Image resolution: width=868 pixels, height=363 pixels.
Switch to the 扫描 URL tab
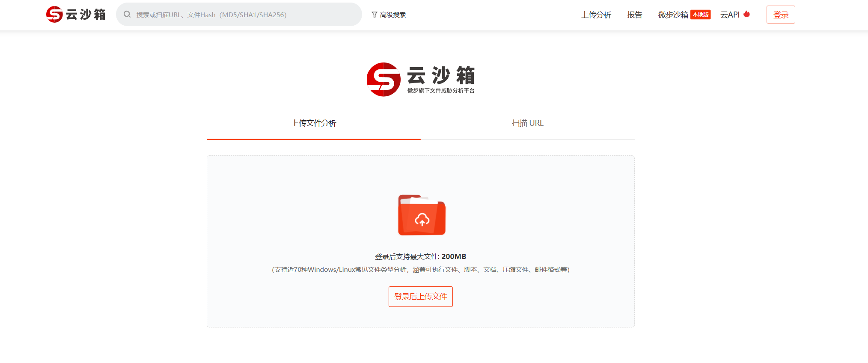528,123
